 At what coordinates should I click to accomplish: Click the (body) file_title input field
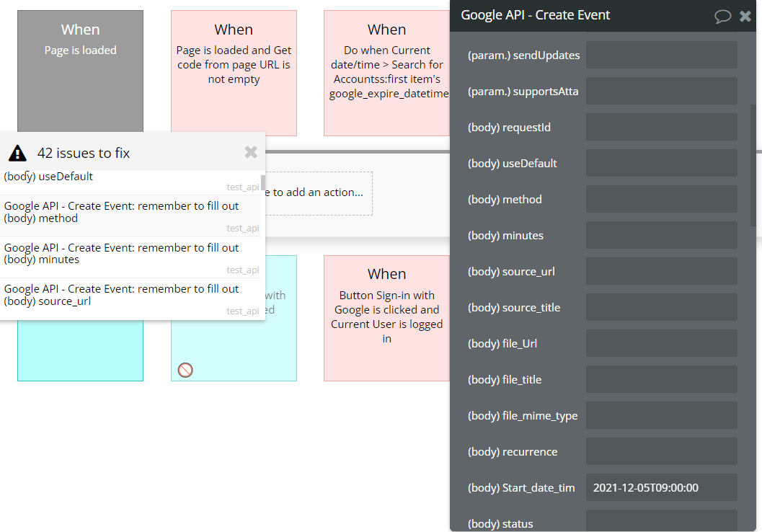click(661, 379)
